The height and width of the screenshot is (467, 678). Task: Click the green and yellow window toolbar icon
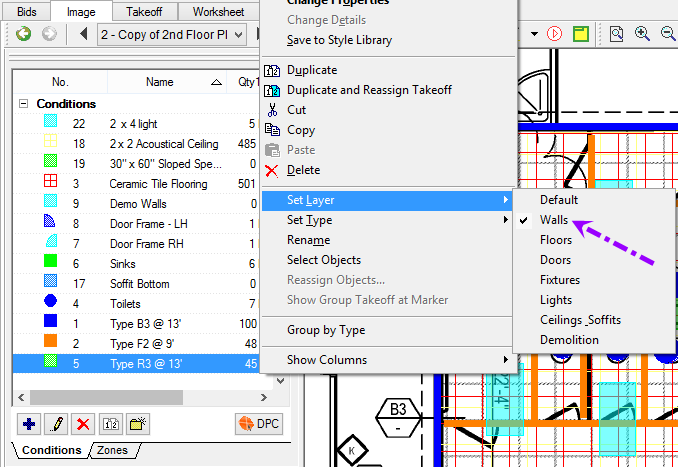pos(581,34)
